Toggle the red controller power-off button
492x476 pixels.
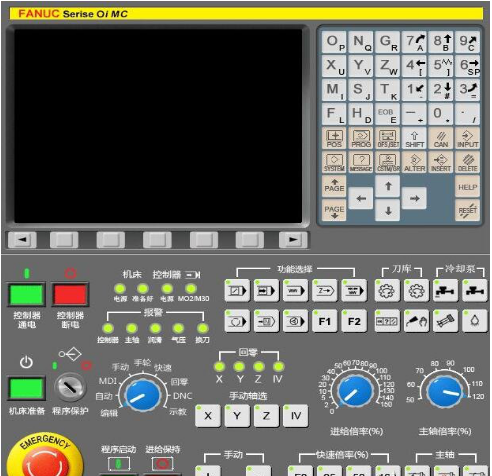coord(70,295)
